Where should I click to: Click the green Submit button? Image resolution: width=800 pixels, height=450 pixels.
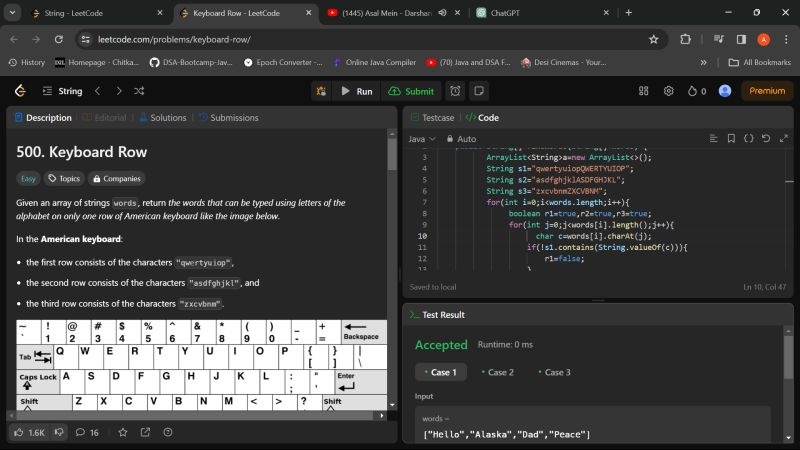coord(412,91)
